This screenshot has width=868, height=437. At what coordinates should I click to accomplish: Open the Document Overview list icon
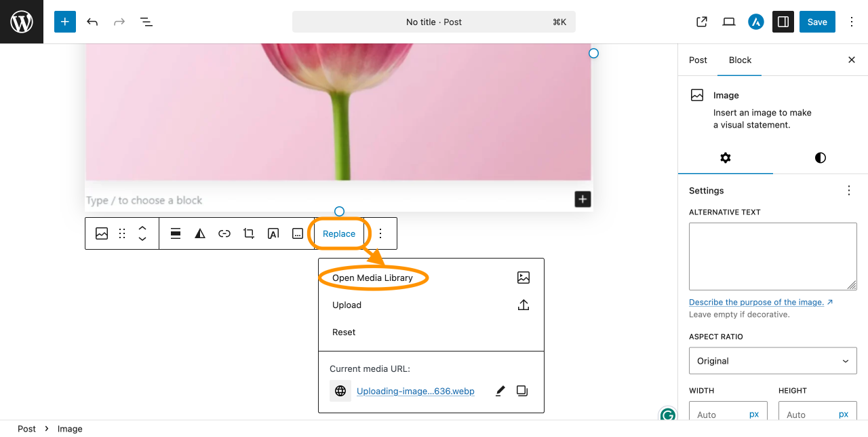coord(146,22)
